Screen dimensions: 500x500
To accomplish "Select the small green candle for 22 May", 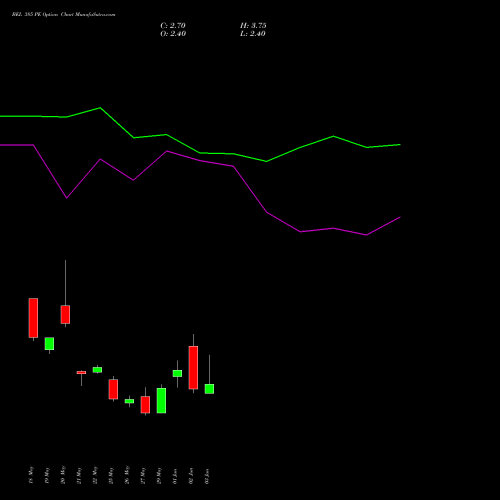I will coord(97,370).
